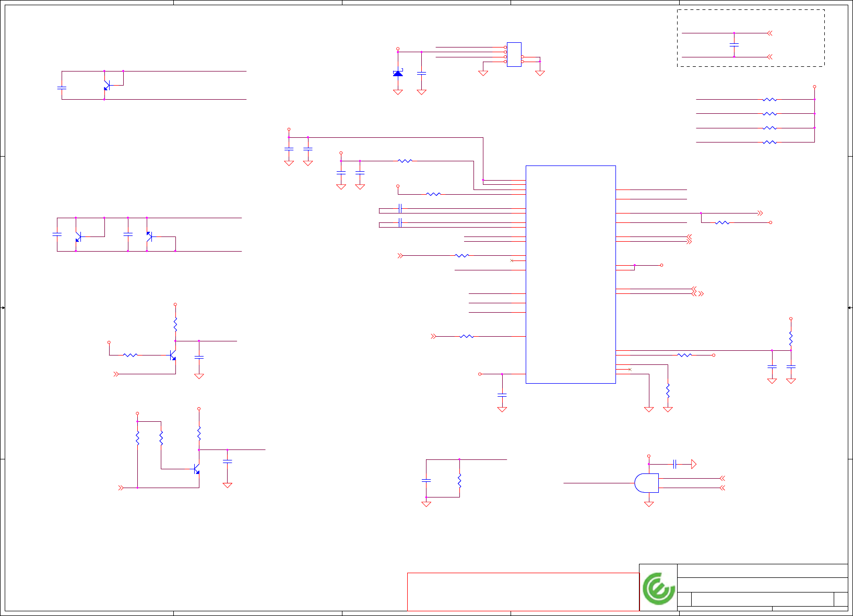853x616 pixels.
Task: Select the capacitor inside the dashed box
Action: [734, 45]
